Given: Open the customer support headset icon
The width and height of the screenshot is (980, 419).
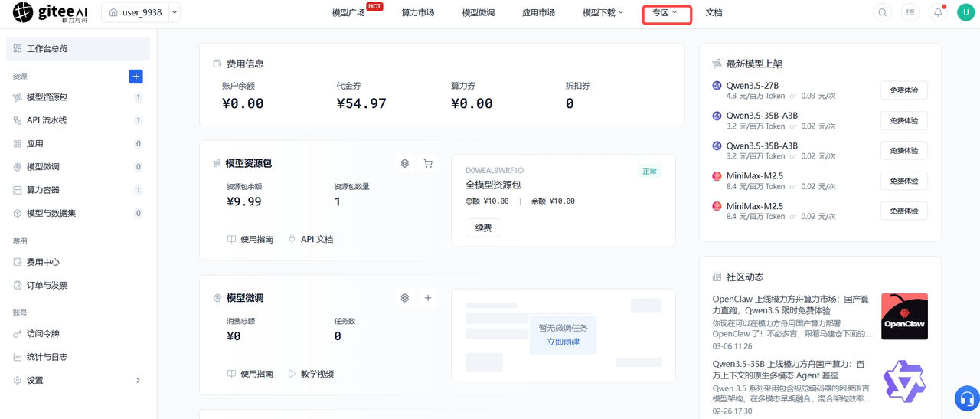Looking at the screenshot, I should pyautogui.click(x=967, y=399).
